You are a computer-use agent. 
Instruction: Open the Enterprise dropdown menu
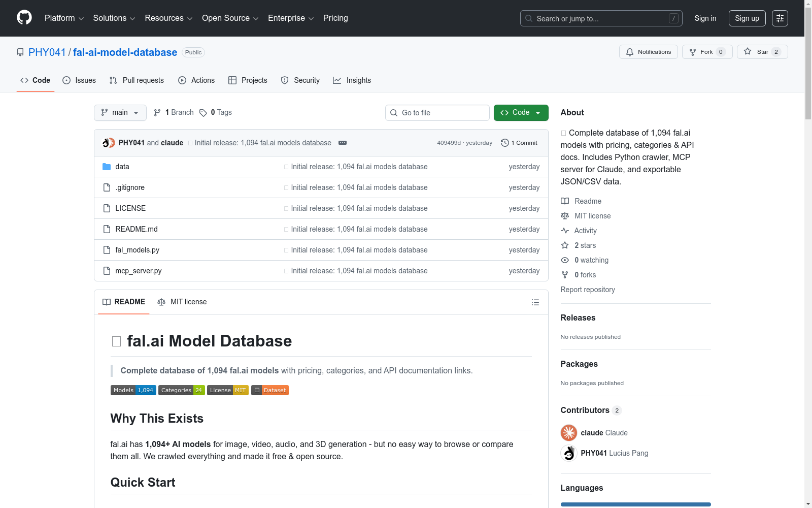[291, 18]
